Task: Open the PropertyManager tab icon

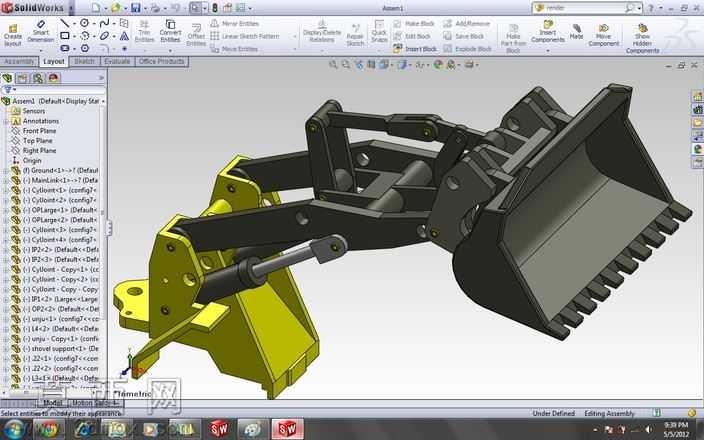Action: [22, 78]
